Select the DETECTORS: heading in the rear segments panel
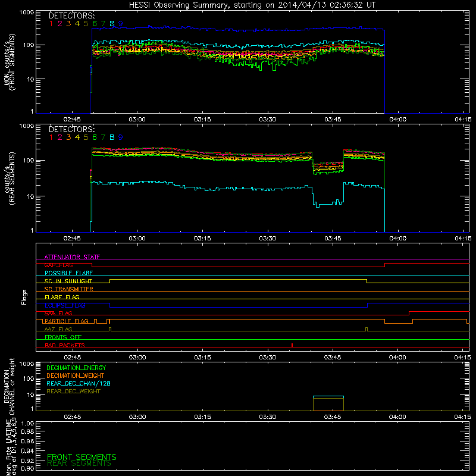The height and width of the screenshot is (476, 476). pos(71,129)
